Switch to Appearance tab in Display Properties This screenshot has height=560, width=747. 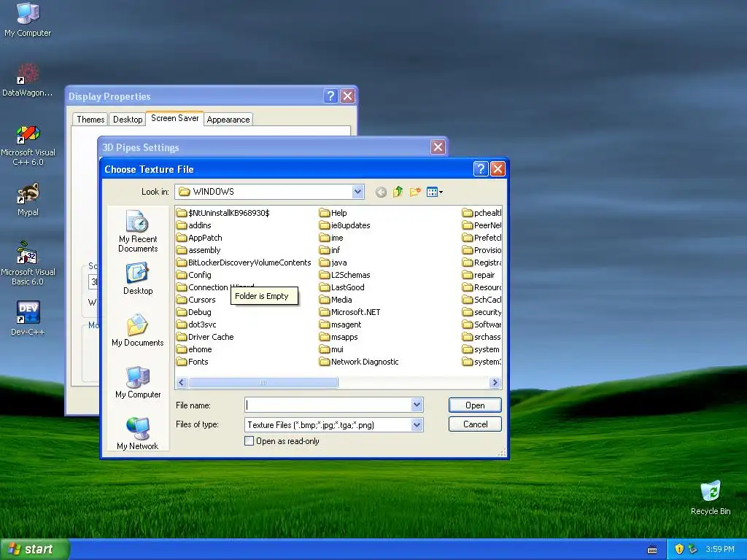tap(228, 119)
